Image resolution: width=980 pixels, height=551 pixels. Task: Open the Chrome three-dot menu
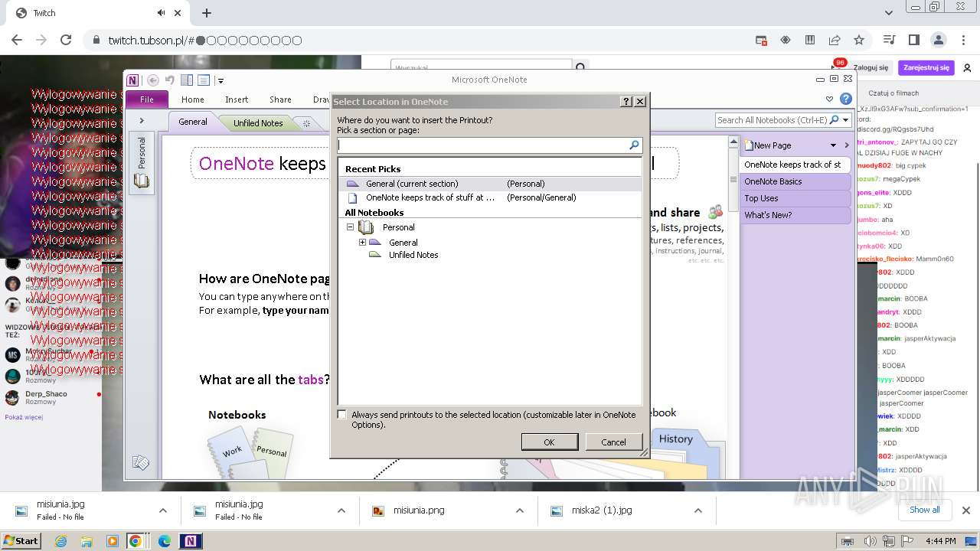(962, 40)
